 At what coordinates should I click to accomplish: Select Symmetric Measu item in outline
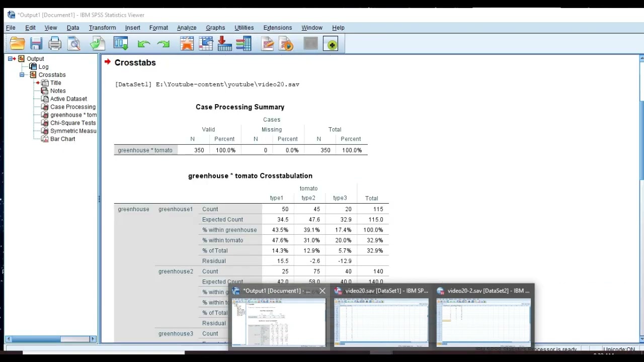click(73, 131)
